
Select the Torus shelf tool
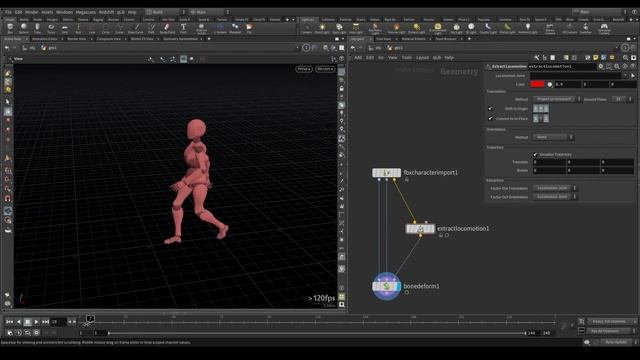pyautogui.click(x=51, y=28)
